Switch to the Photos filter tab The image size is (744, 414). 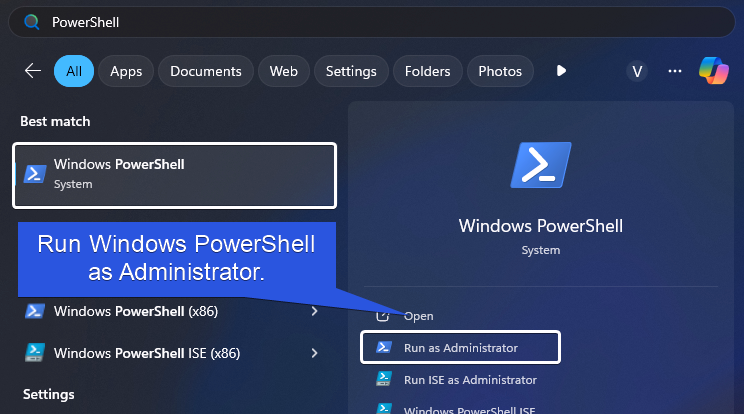pos(500,71)
